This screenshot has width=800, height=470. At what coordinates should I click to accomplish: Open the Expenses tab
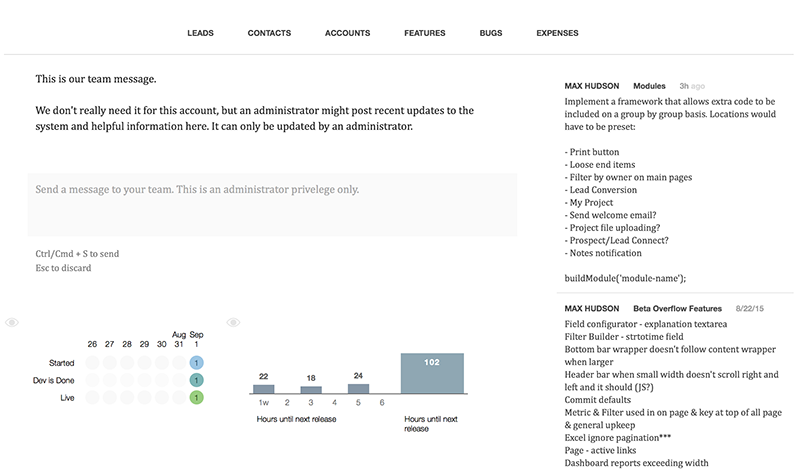(557, 33)
